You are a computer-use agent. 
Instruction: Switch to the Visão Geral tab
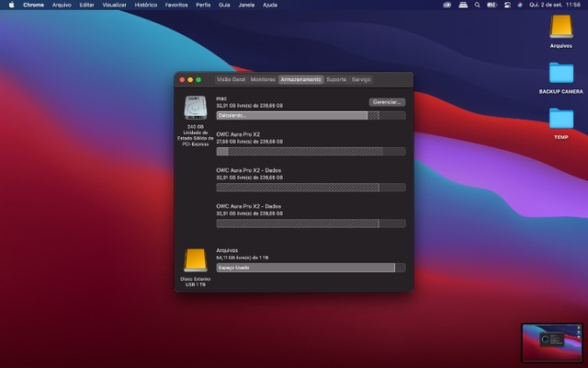pyautogui.click(x=231, y=80)
